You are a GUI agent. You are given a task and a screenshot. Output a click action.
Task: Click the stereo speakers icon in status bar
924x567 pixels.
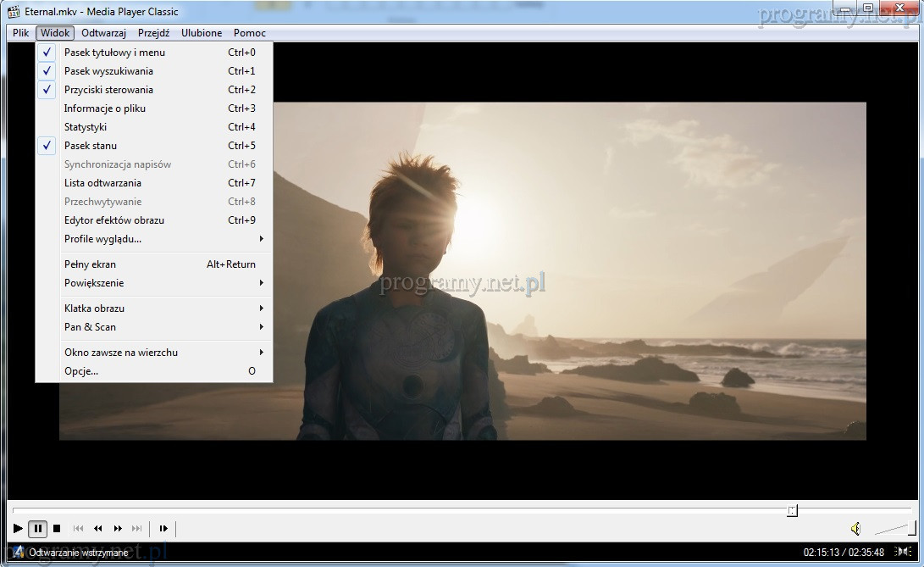902,553
